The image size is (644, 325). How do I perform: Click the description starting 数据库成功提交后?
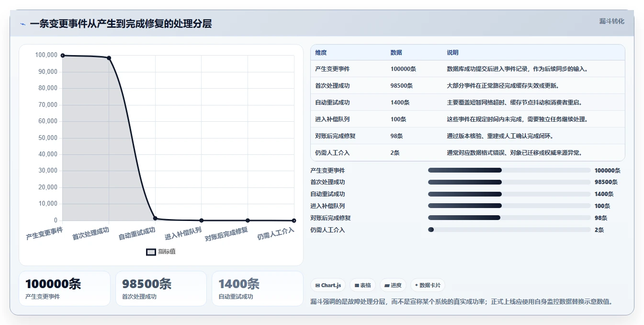pos(518,69)
